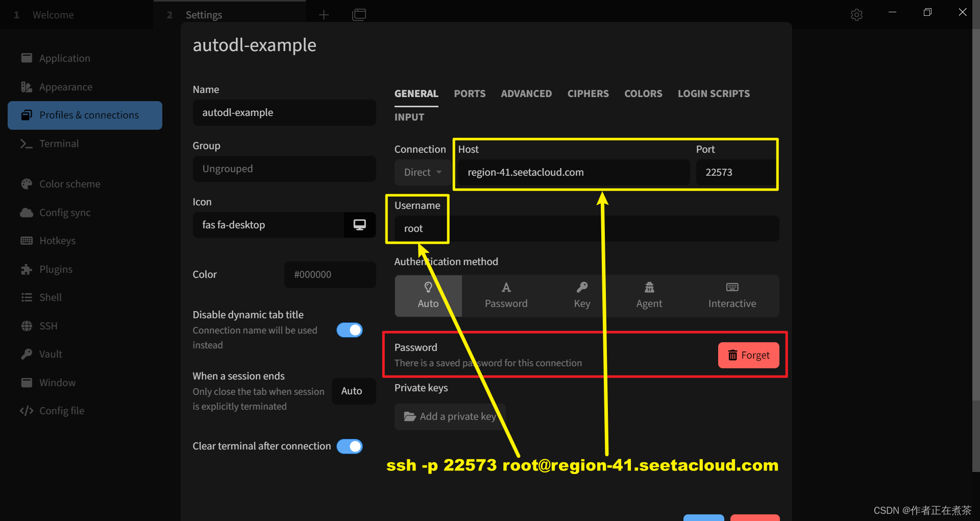
Task: Open the Plugins settings page
Action: [85, 269]
